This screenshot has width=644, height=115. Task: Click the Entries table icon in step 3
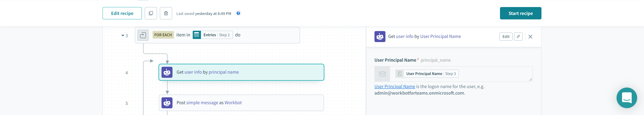point(197,35)
